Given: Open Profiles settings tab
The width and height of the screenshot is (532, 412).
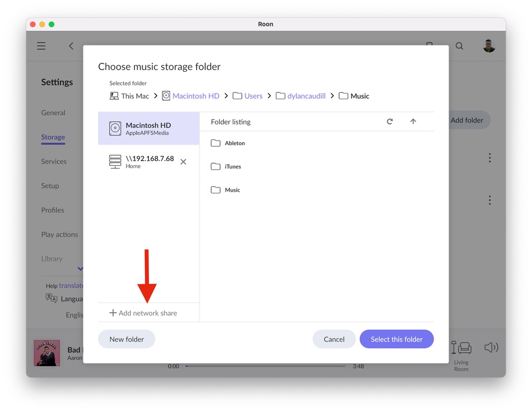Looking at the screenshot, I should click(53, 210).
